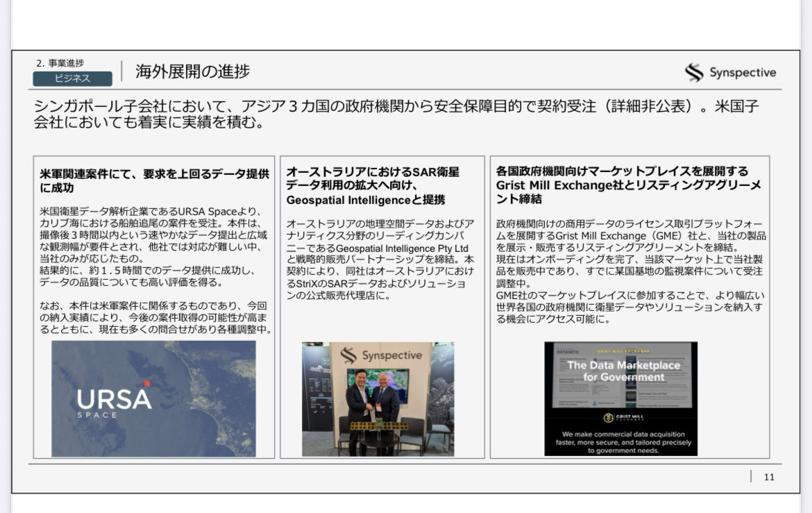Select the Grist Mill Exchange社 heading
The height and width of the screenshot is (513, 812).
(x=628, y=185)
